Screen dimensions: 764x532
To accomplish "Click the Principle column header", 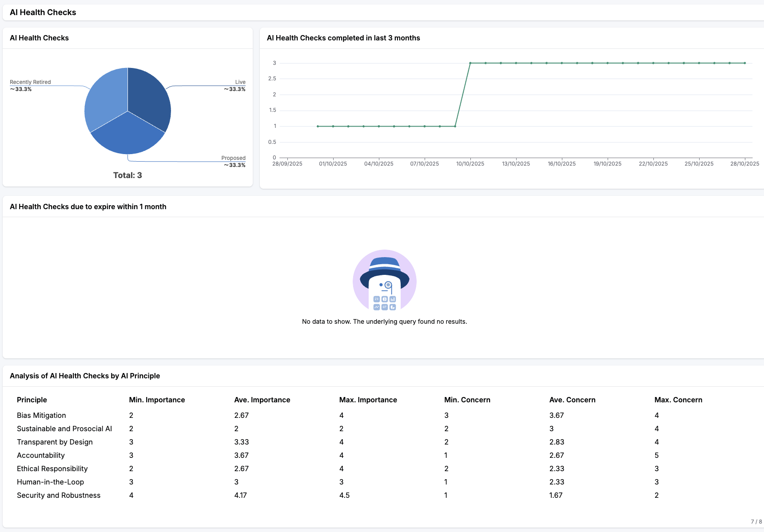I will pos(32,400).
